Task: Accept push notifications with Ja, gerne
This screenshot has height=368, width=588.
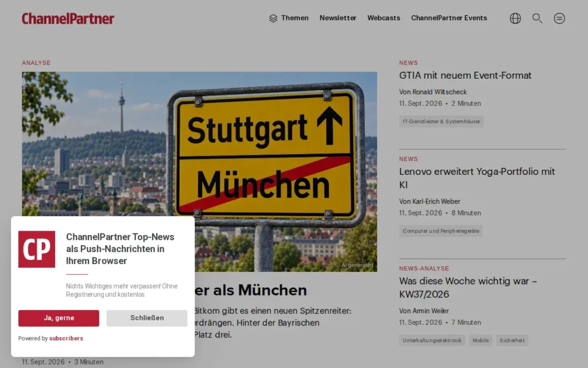Action: (x=59, y=318)
